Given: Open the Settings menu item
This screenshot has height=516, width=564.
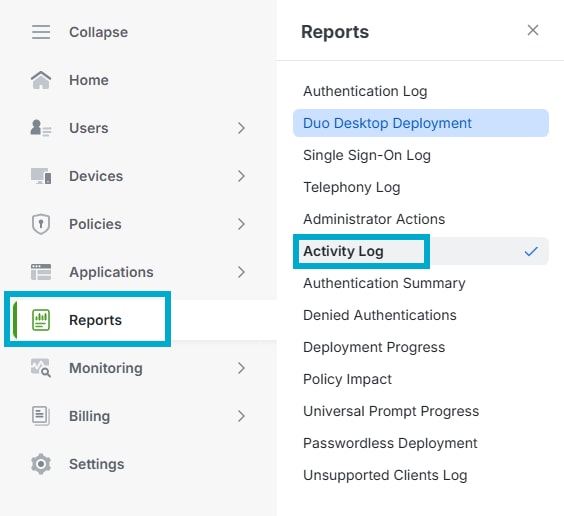Looking at the screenshot, I should (x=96, y=464).
